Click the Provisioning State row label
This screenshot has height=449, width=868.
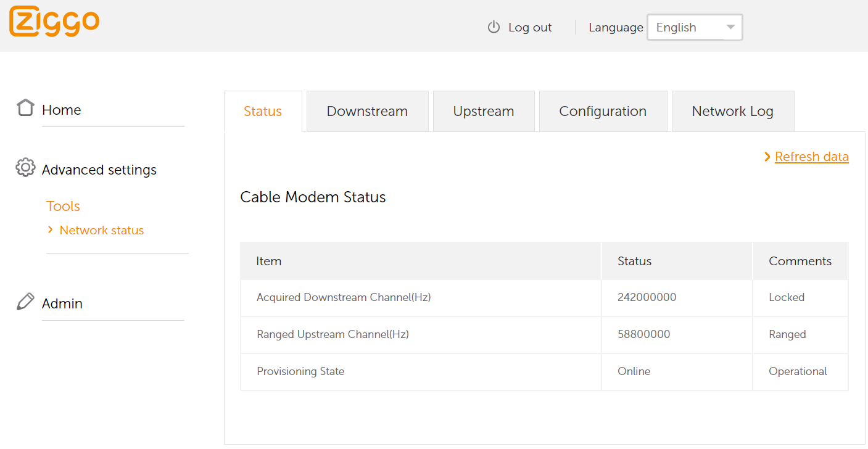pyautogui.click(x=300, y=371)
